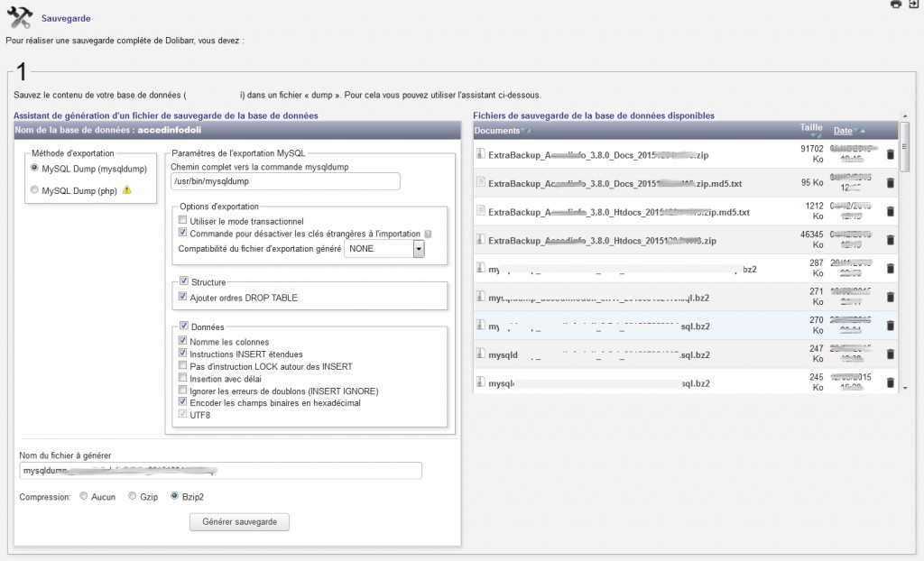Delete the 270 Ko sql.bz2 dump
The height and width of the screenshot is (561, 924).
(891, 326)
